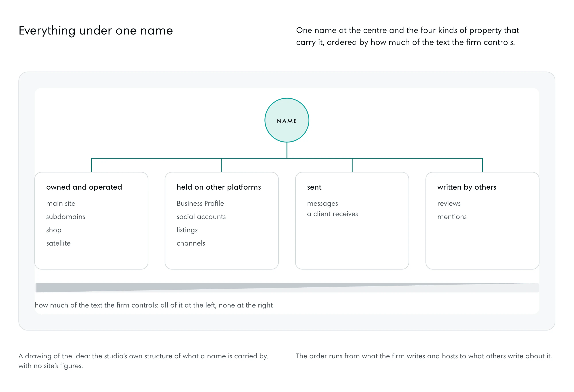Click the 'Business Profile' entry
574x392 pixels.
[200, 203]
